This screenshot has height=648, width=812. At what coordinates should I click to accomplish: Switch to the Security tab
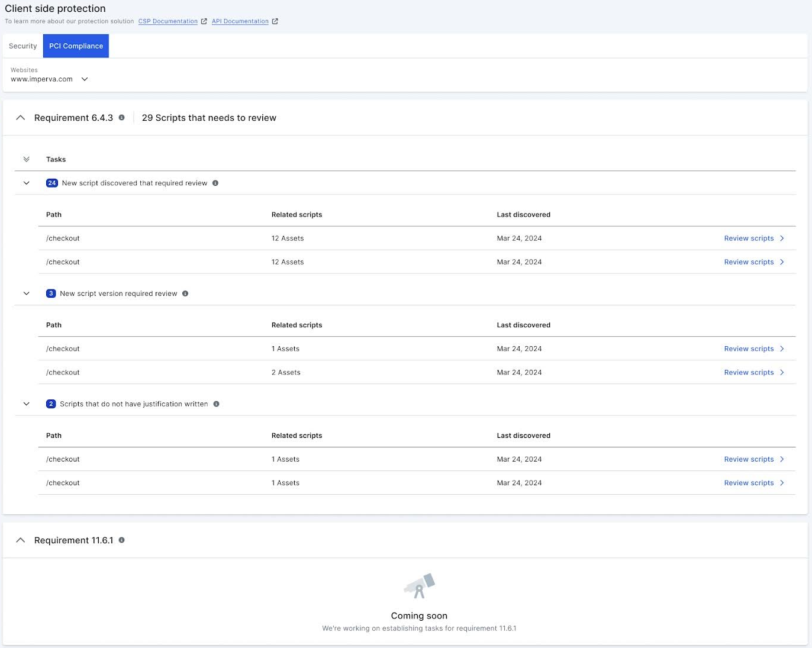pos(22,46)
